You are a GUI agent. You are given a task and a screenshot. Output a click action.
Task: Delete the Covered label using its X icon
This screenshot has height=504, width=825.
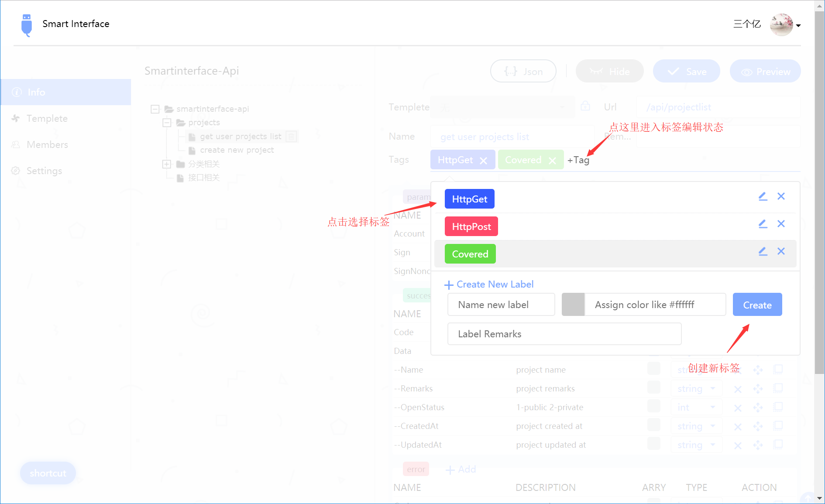(781, 251)
